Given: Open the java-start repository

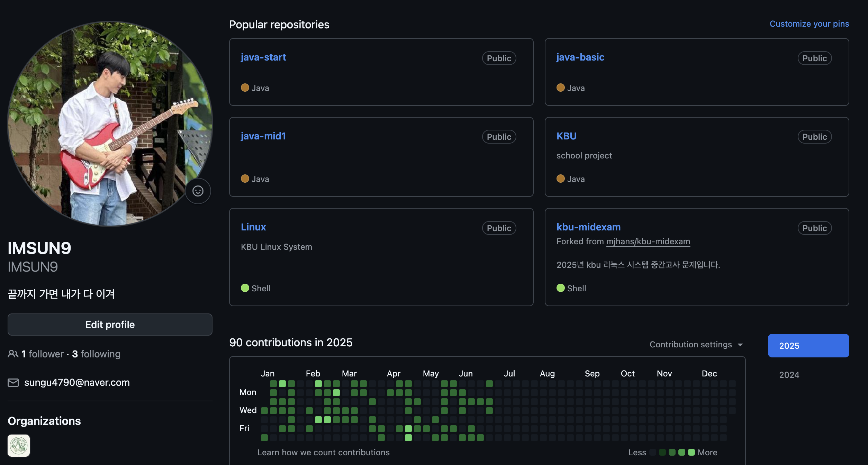Looking at the screenshot, I should pos(263,57).
